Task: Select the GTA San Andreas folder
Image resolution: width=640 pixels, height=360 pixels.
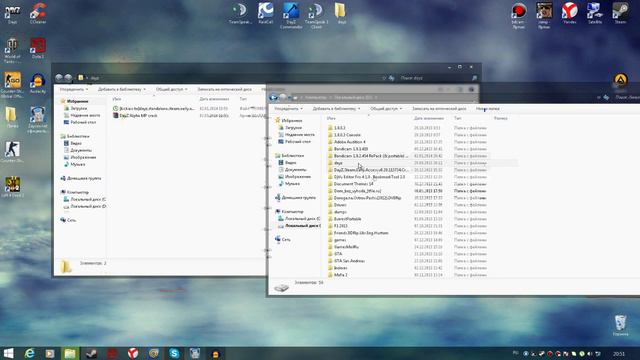Action: click(x=346, y=261)
